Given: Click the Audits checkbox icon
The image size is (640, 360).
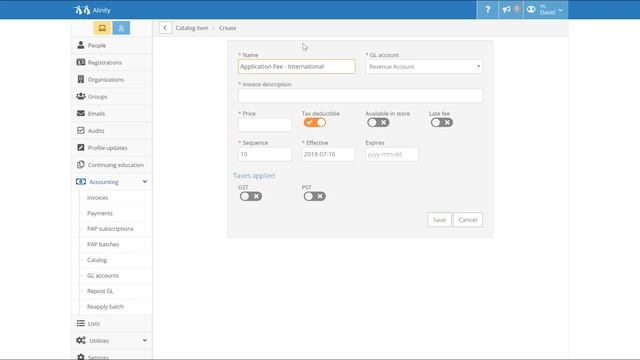Looking at the screenshot, I should click(81, 131).
